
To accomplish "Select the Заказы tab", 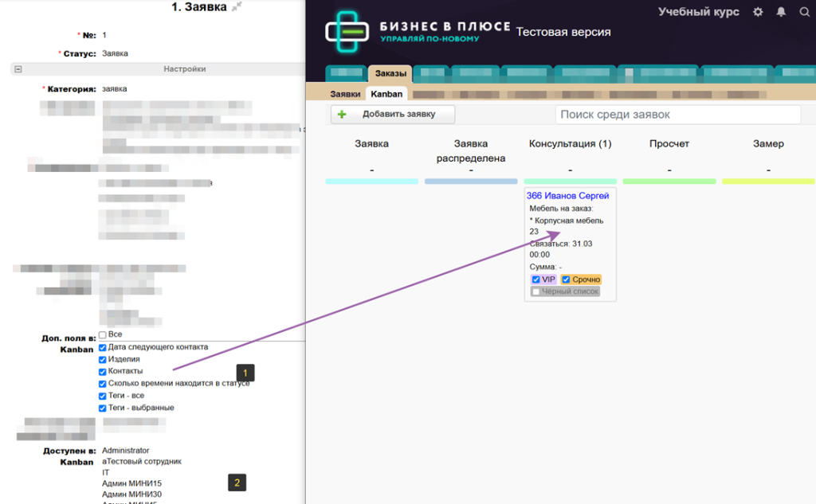I will click(x=390, y=74).
